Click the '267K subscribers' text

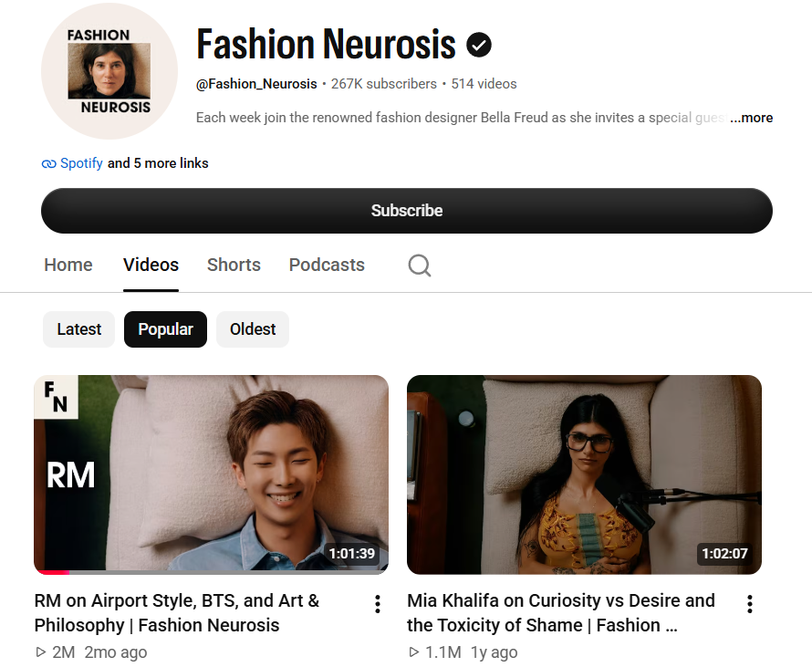click(x=384, y=84)
